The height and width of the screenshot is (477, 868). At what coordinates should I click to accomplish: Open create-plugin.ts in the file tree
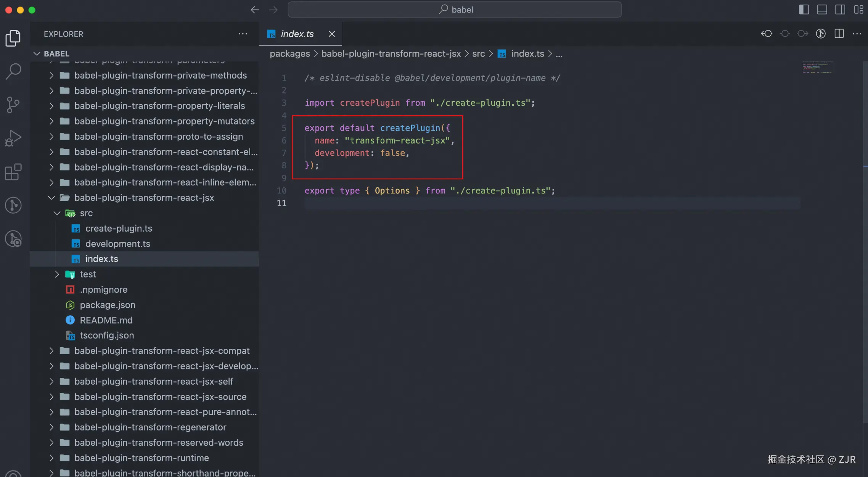119,228
